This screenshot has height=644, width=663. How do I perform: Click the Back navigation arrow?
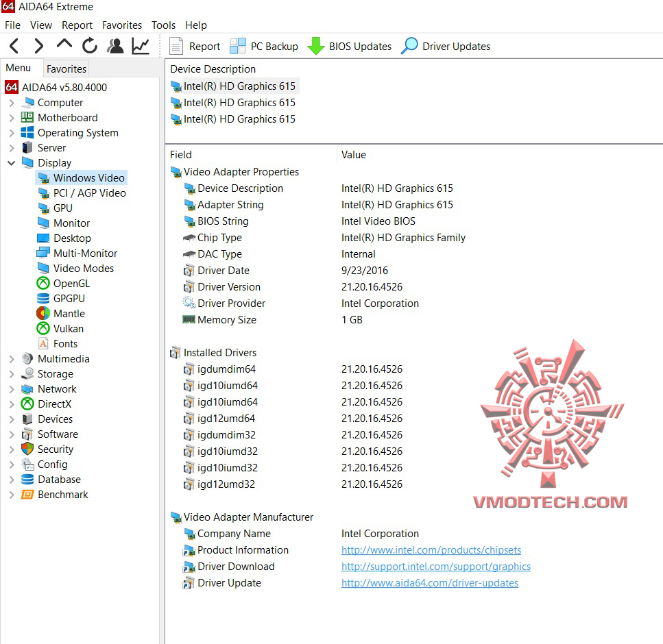14,46
